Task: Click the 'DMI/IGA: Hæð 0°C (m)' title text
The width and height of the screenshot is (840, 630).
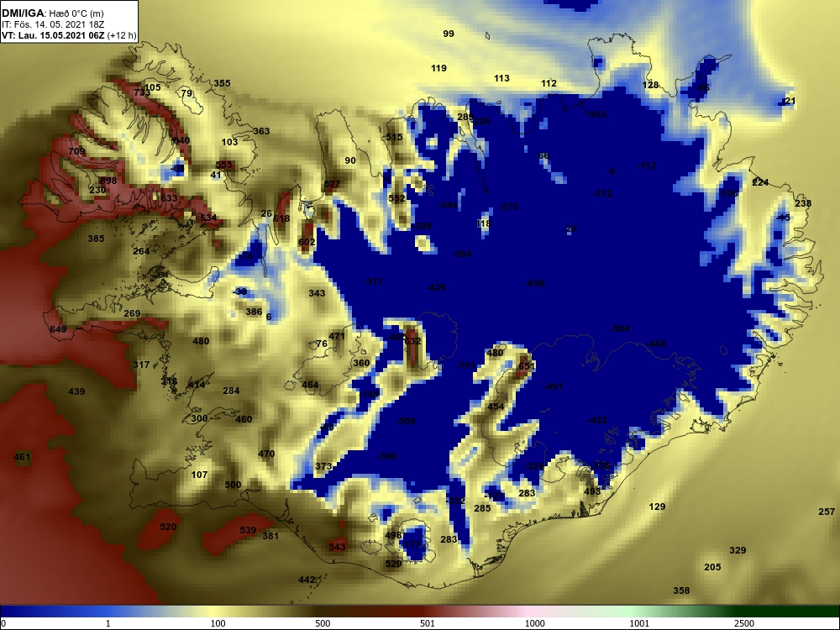Action: [52, 13]
